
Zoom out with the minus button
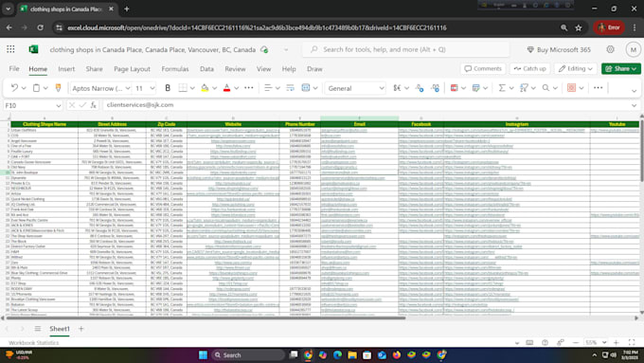tap(576, 342)
